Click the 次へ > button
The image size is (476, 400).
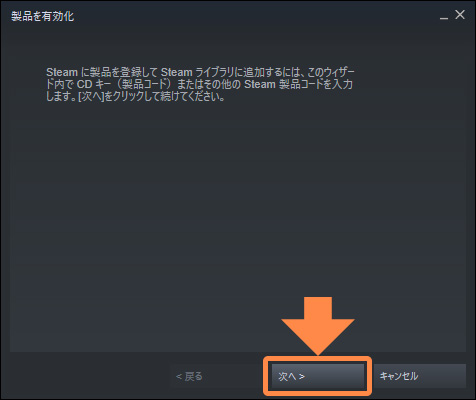click(318, 376)
